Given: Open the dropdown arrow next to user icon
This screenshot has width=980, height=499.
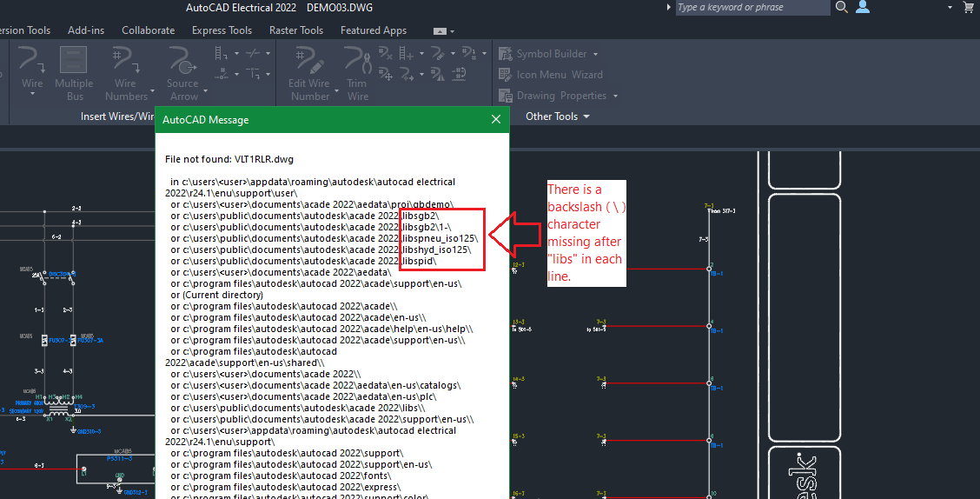Looking at the screenshot, I should [950, 8].
